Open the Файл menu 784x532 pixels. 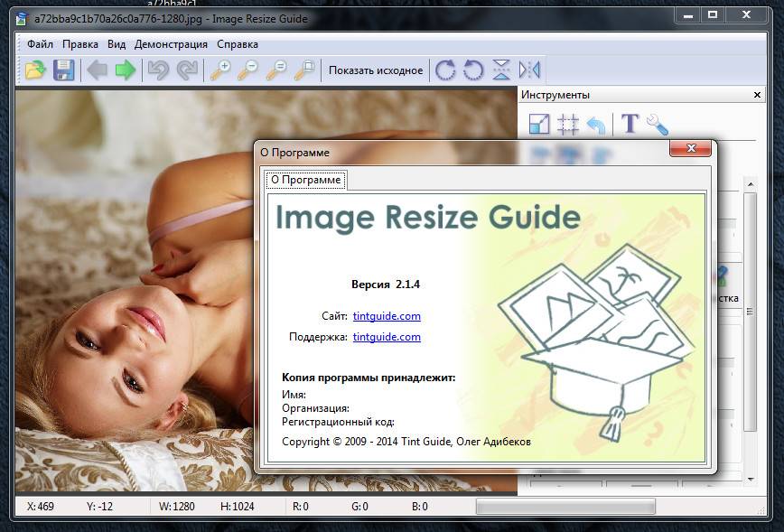(x=40, y=44)
